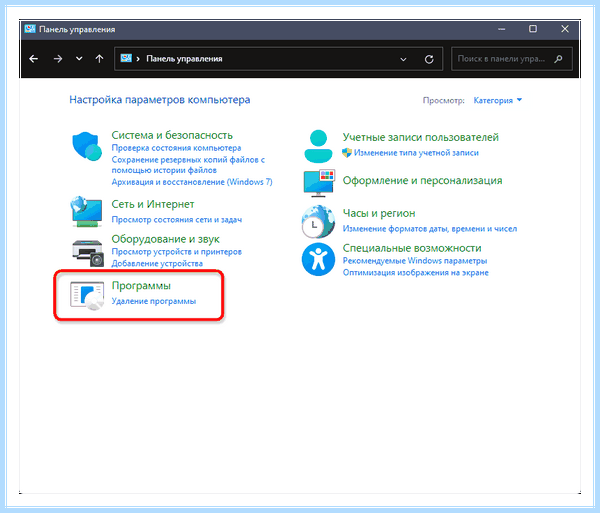Open "Просмотр состояния сети и задач"
Viewport: 600px width, 513px height.
(176, 220)
